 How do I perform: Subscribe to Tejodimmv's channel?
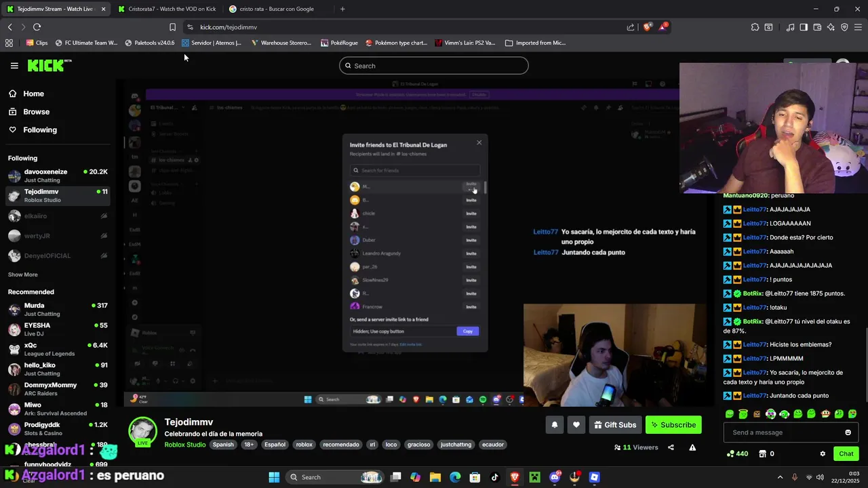[673, 425]
